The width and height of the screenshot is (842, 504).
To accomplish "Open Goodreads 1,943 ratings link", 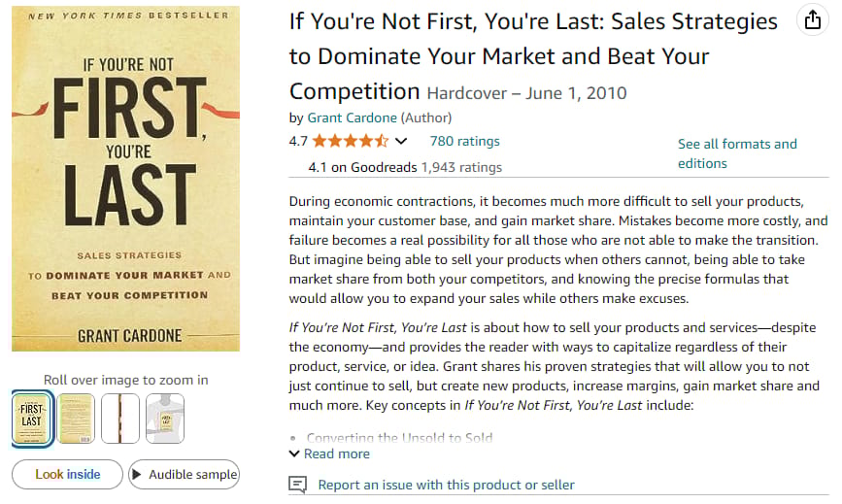I will pyautogui.click(x=461, y=167).
